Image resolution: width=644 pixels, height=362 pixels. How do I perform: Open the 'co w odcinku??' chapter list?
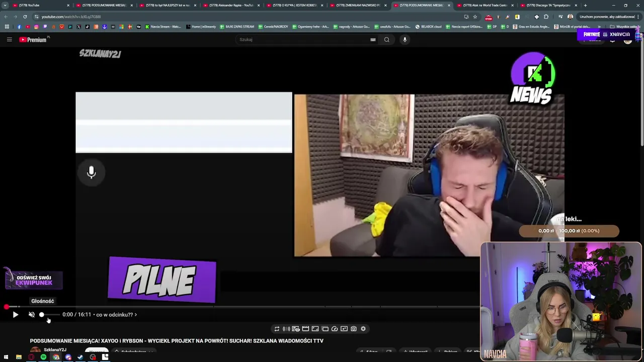coord(116,315)
